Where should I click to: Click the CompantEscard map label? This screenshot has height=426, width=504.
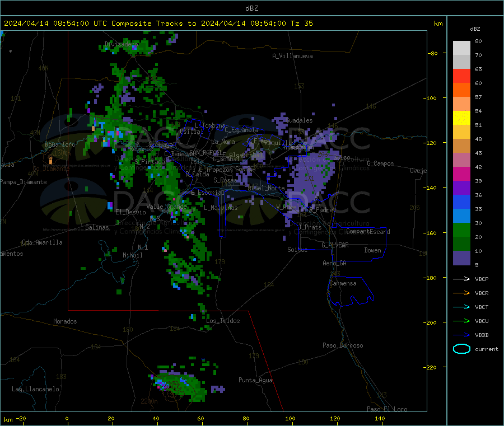click(x=368, y=232)
